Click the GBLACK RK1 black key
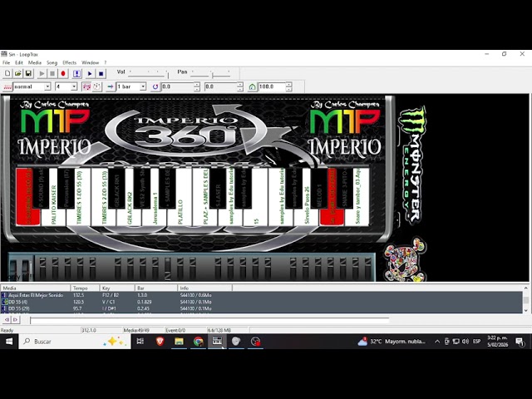 pos(116,189)
